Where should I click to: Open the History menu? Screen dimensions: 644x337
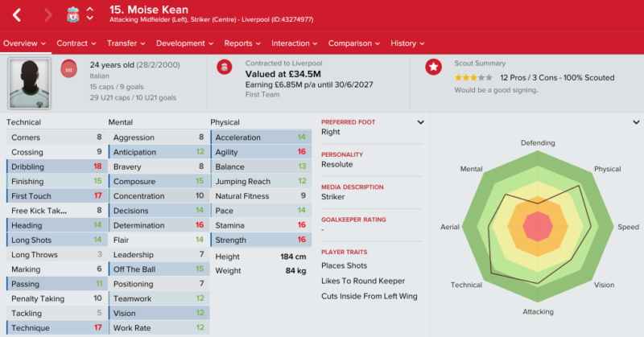(x=407, y=43)
